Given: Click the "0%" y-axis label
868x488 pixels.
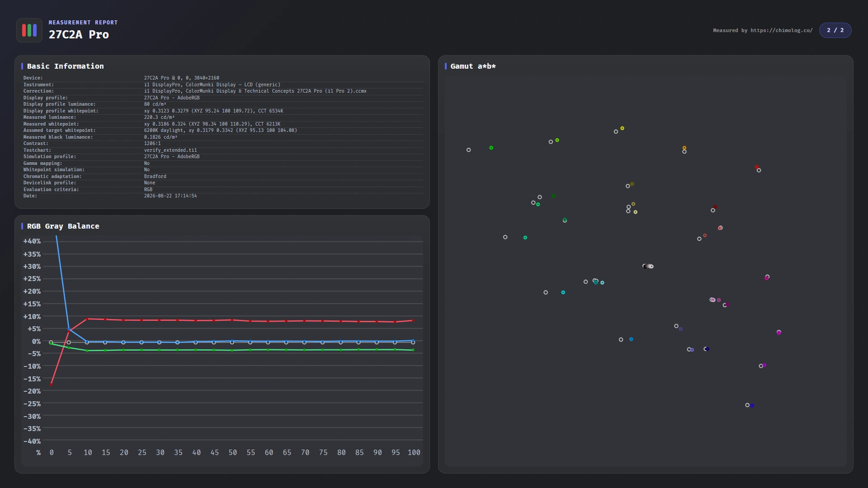Looking at the screenshot, I should tap(36, 342).
